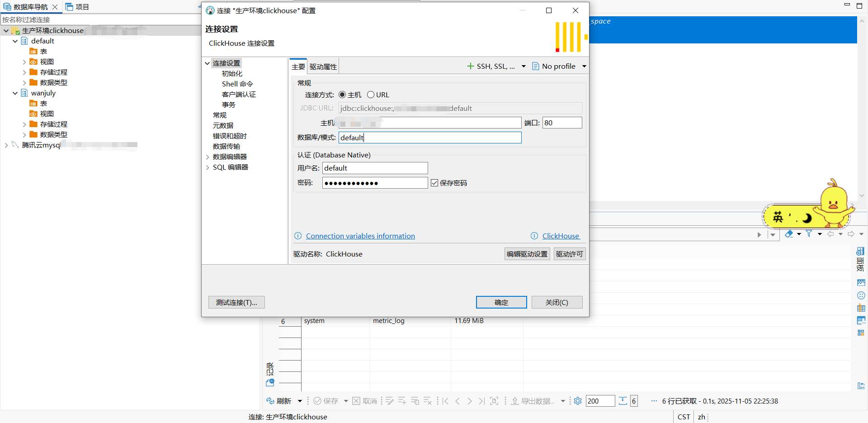Open the results settings gear icon
This screenshot has width=868, height=423.
(x=578, y=401)
